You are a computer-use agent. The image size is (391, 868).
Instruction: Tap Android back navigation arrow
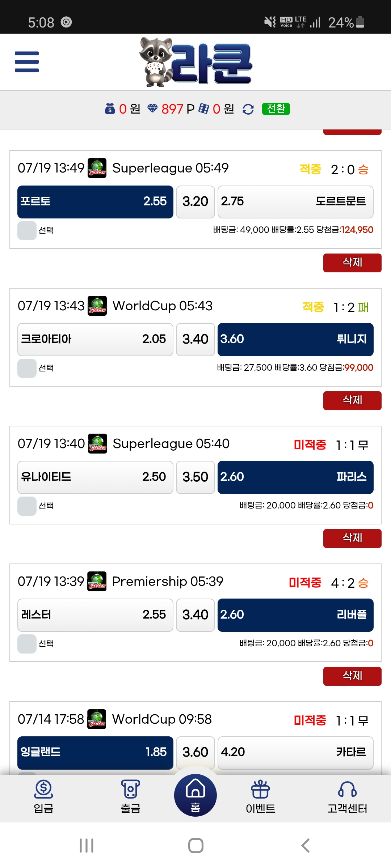[306, 846]
